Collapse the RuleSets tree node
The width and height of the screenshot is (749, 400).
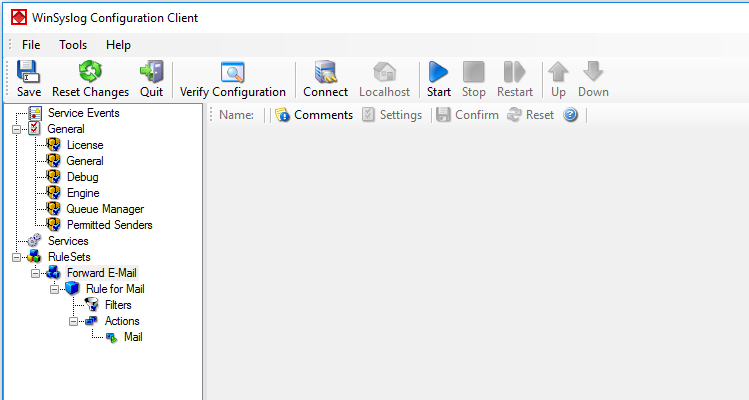16,257
